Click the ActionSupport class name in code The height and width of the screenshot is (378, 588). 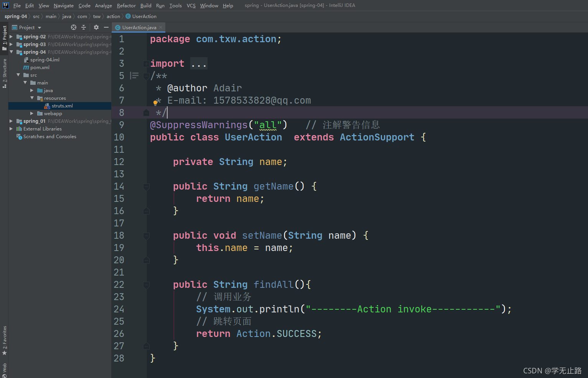coord(377,137)
